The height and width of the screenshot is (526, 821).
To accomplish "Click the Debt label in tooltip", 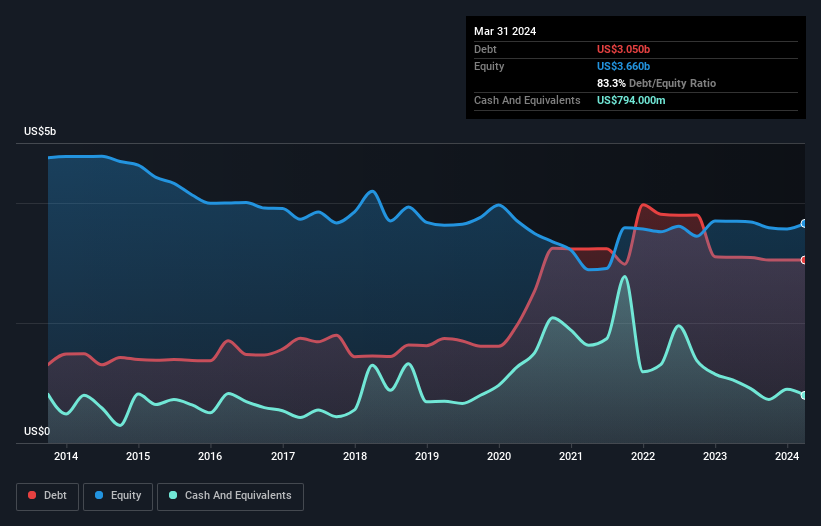I will point(485,49).
